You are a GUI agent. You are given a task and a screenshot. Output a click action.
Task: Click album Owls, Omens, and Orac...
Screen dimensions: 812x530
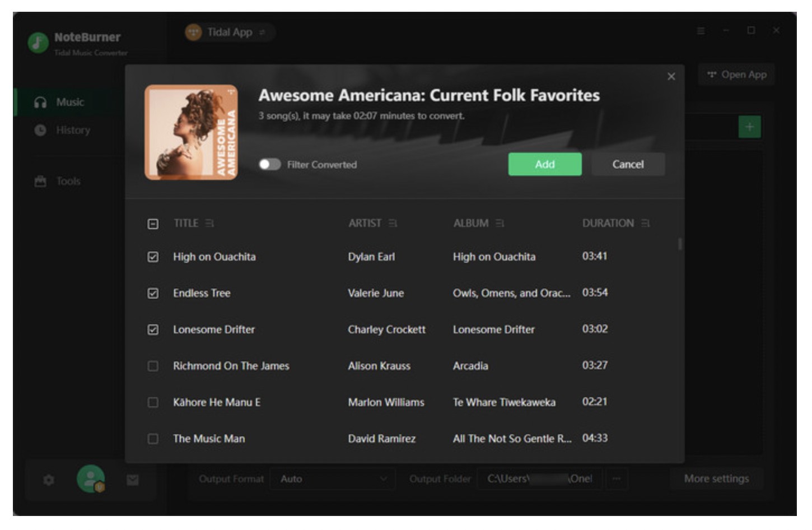pos(512,293)
